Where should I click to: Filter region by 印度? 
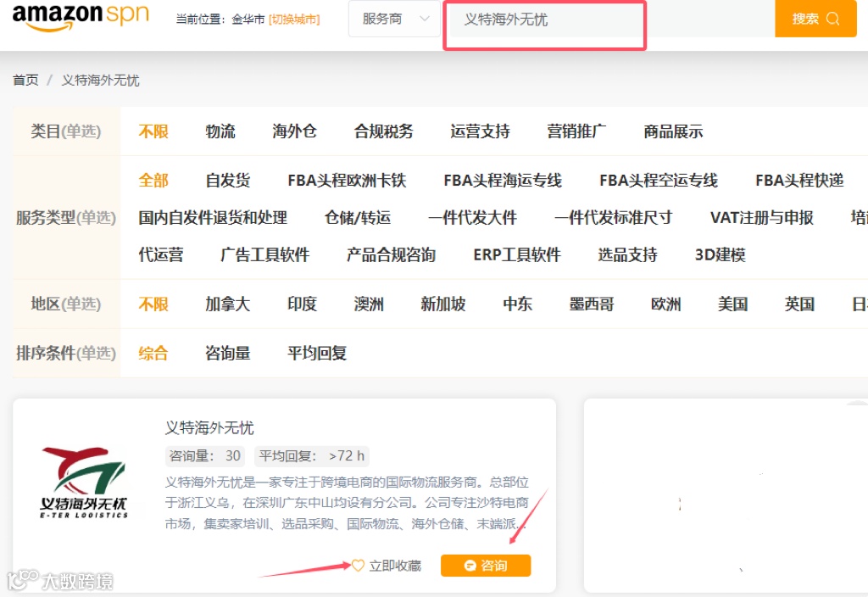[x=302, y=304]
